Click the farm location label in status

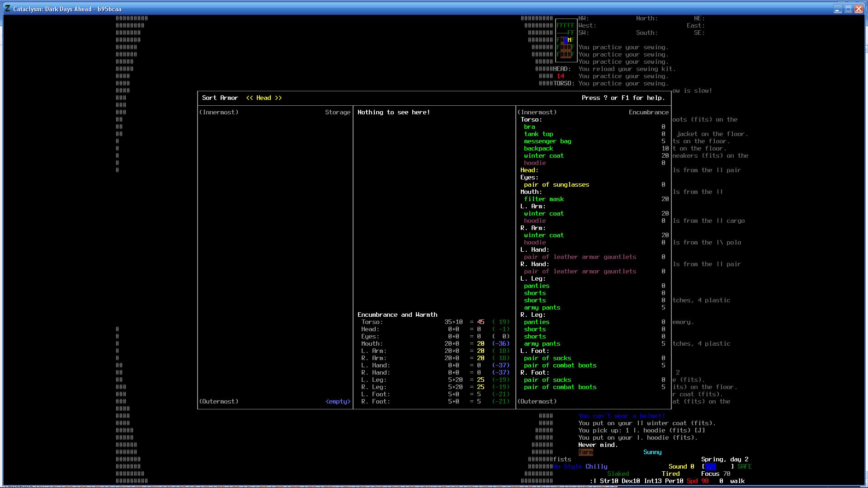(585, 452)
